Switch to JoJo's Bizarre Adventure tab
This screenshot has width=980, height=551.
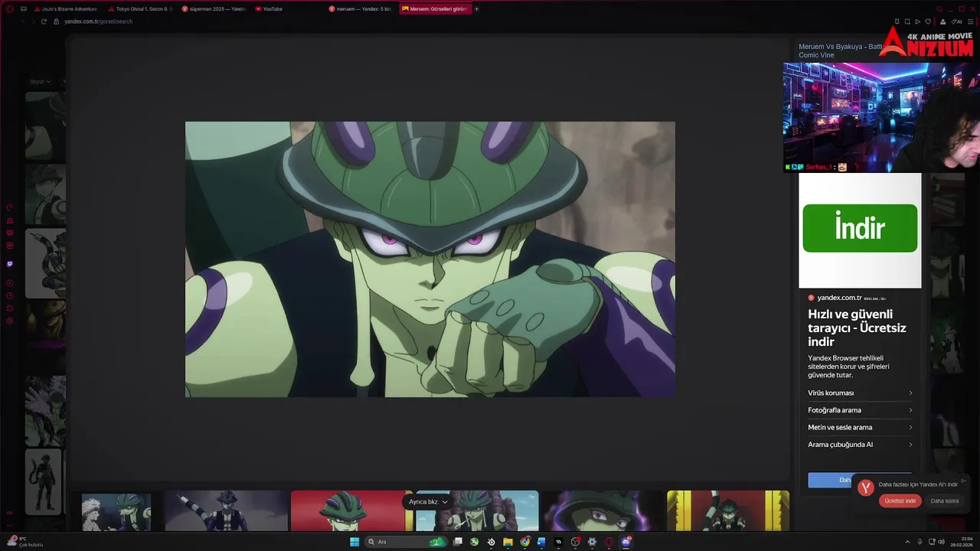65,9
